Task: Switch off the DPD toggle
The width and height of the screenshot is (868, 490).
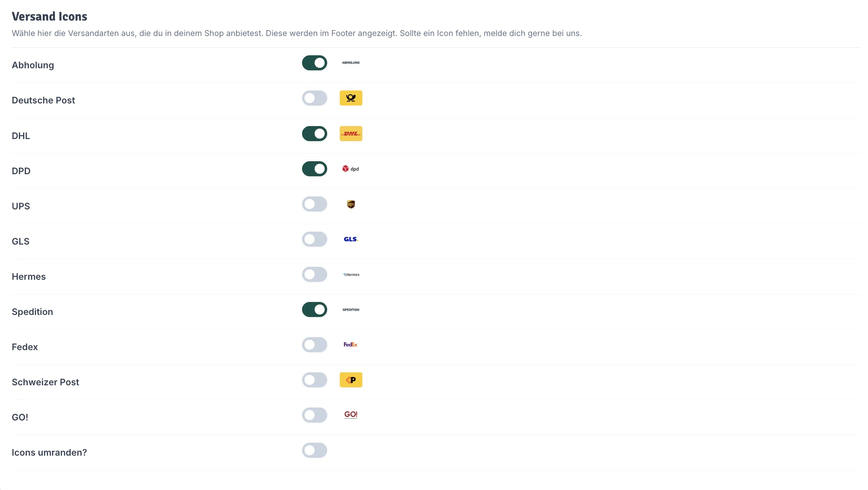Action: click(x=314, y=169)
